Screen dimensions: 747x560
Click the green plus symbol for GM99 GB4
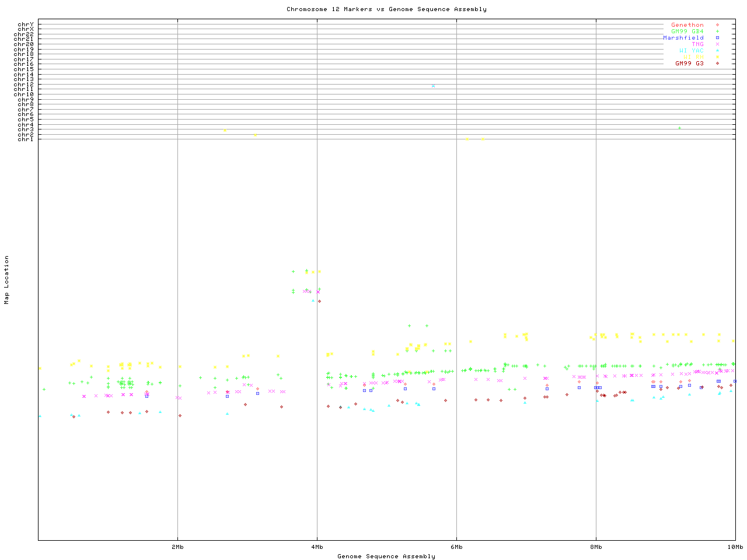[x=717, y=32]
